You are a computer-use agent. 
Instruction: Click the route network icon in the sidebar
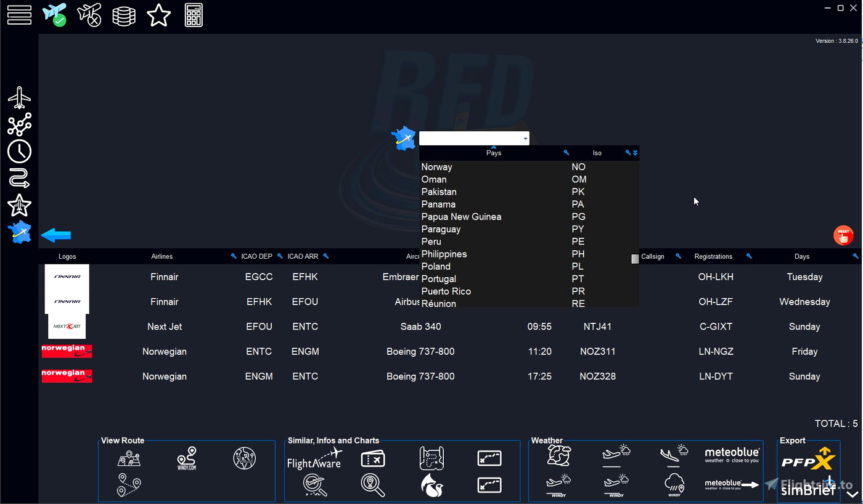19,124
